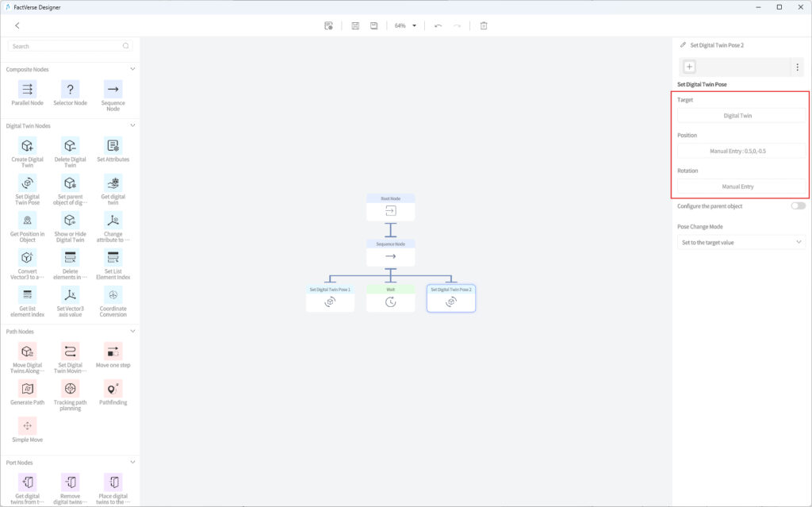Edit node name with pencil icon

tap(683, 45)
